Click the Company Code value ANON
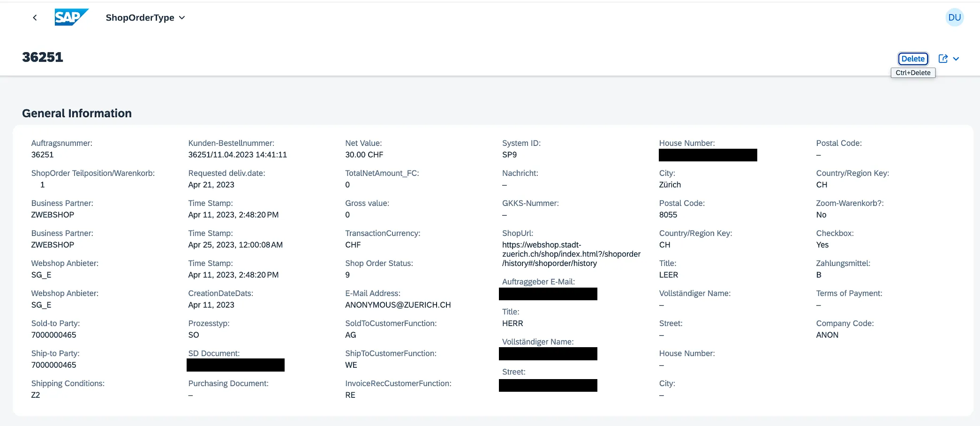The width and height of the screenshot is (980, 426). pyautogui.click(x=827, y=335)
